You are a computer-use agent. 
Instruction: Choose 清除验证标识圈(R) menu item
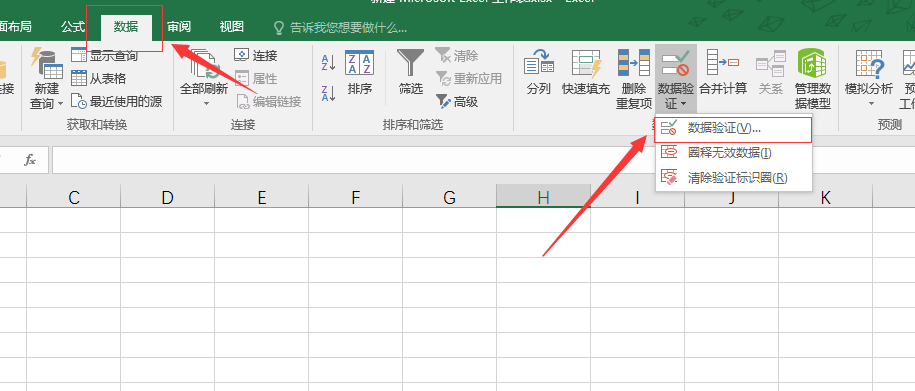734,177
